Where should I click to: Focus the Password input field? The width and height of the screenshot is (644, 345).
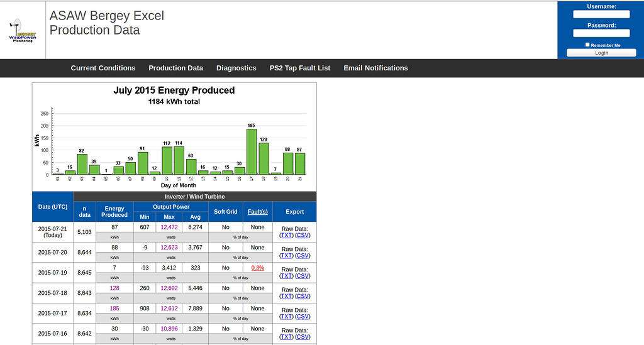click(x=601, y=33)
